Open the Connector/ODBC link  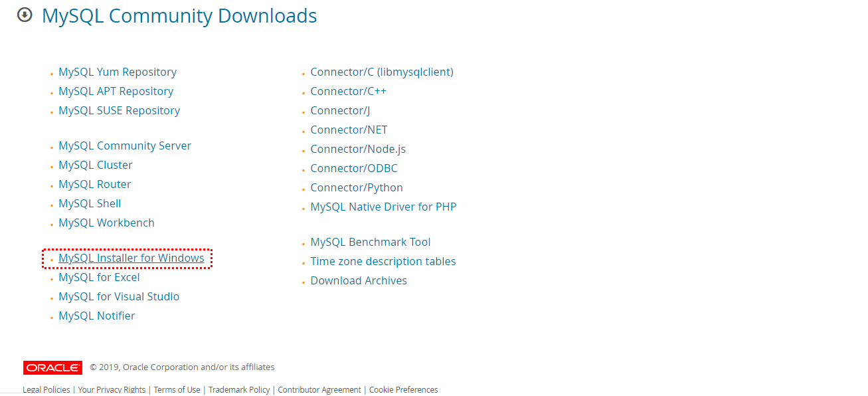click(x=354, y=168)
